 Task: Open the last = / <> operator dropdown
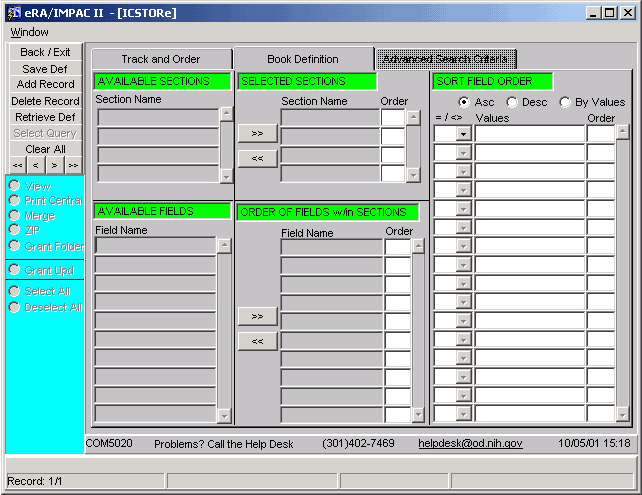[x=463, y=414]
